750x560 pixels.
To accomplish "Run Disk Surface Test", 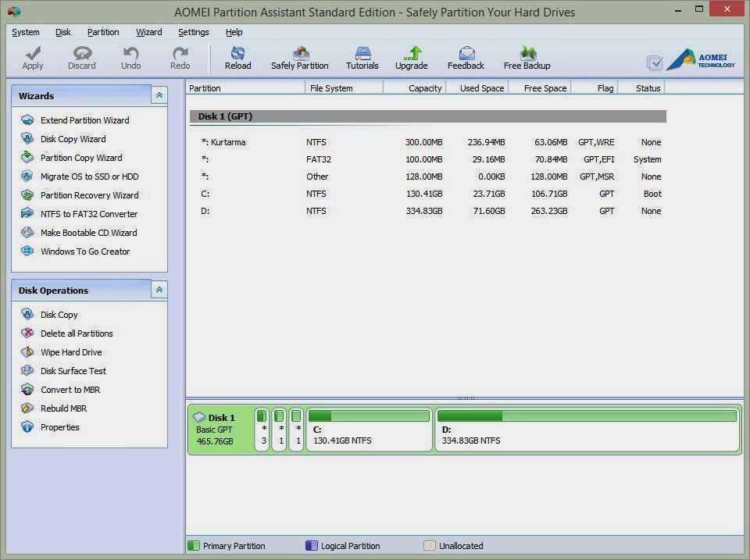I will [x=73, y=371].
